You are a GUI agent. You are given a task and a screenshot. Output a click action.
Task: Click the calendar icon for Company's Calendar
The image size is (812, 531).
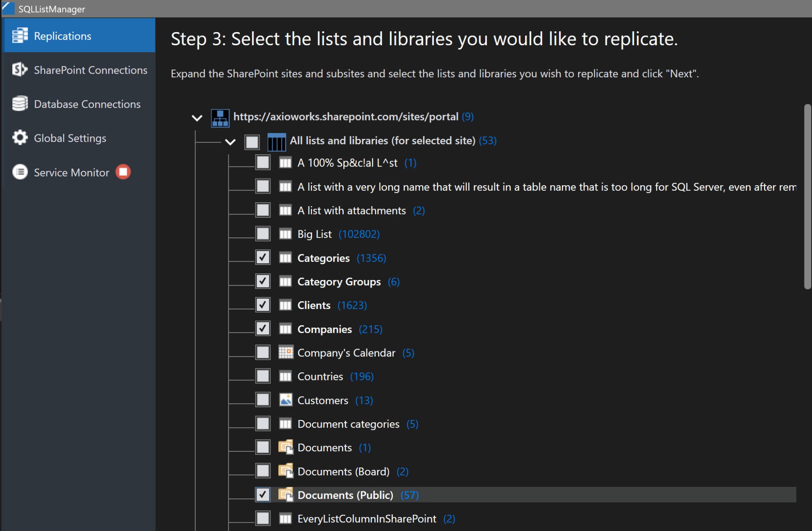[x=286, y=352]
